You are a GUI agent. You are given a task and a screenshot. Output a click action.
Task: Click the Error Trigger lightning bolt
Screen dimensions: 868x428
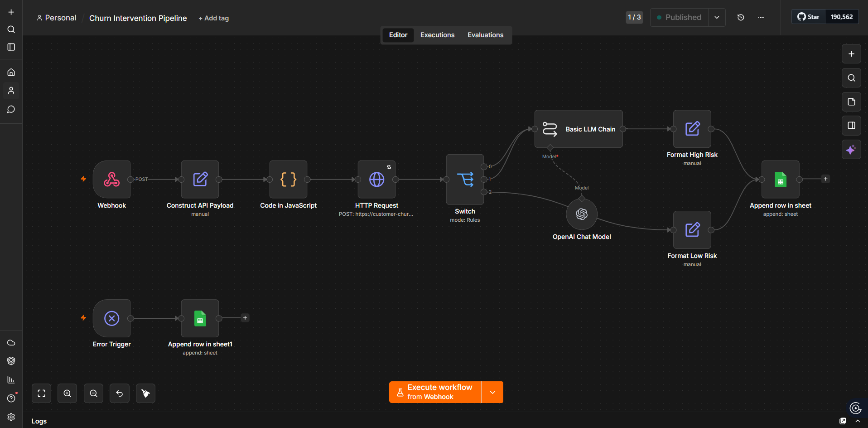(x=83, y=318)
